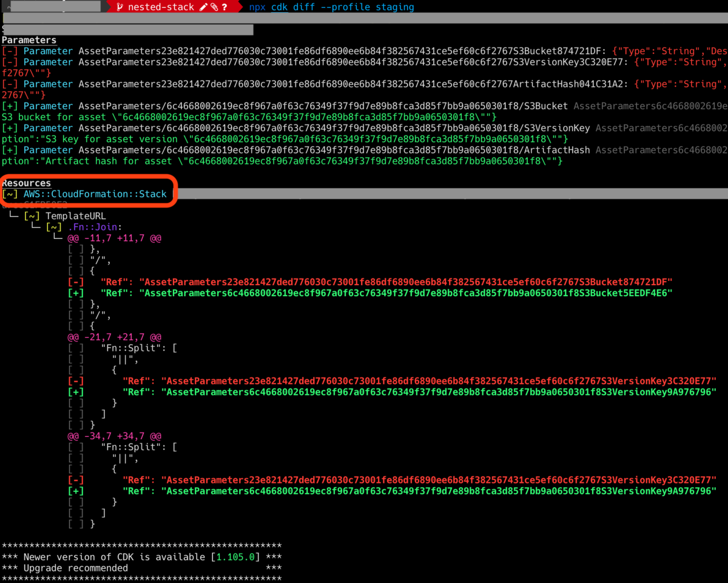
Task: Click the 1.105.0 newer version number
Action: click(235, 556)
